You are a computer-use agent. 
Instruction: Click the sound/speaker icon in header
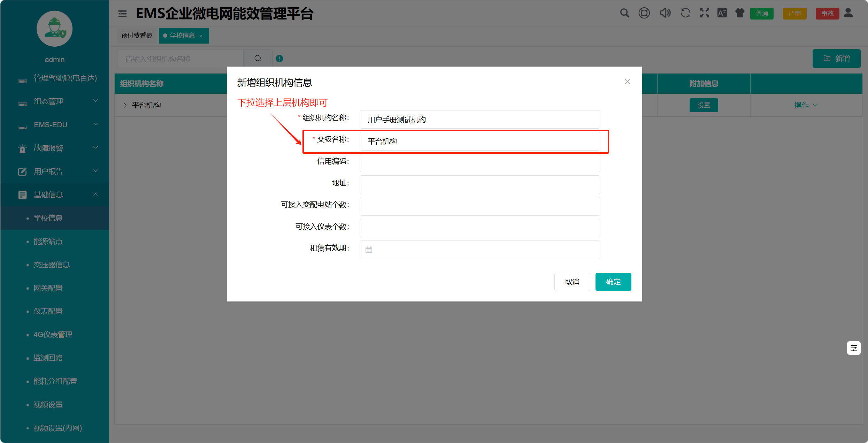click(665, 14)
